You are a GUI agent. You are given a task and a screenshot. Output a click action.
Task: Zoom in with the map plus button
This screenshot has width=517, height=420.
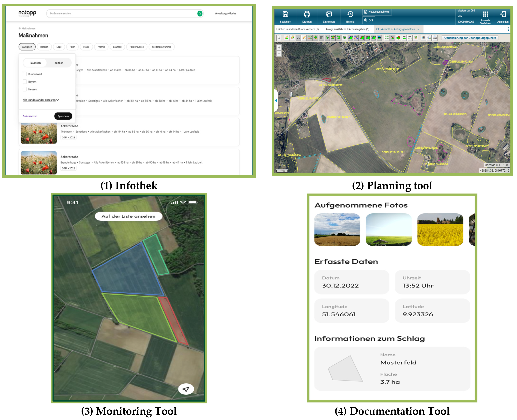279,47
